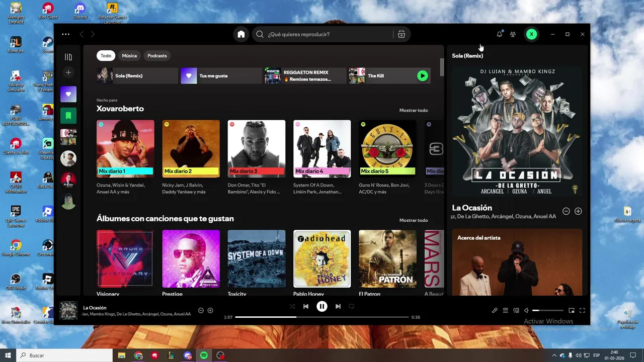Expand Your Library from the sidebar icon

pos(68,57)
